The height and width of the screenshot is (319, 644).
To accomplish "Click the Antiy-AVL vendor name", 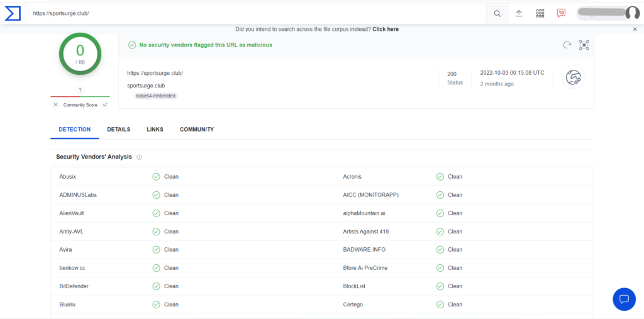I will [72, 232].
